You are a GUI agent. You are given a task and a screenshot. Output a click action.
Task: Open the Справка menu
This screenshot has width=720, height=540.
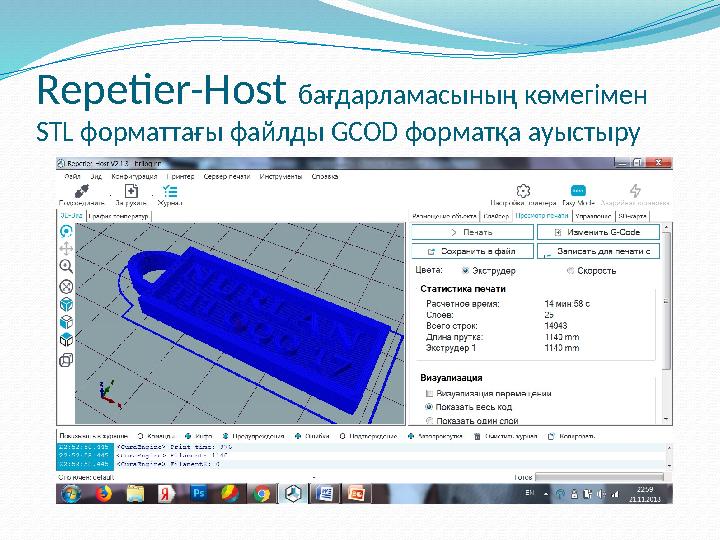click(x=325, y=176)
